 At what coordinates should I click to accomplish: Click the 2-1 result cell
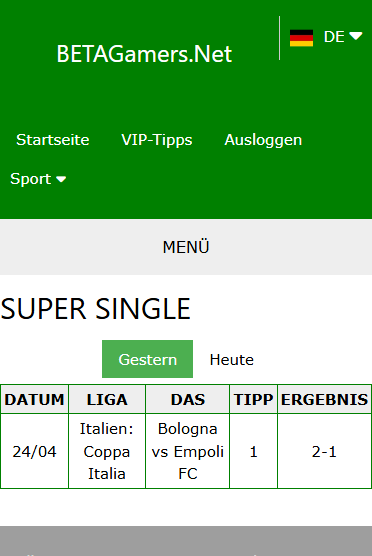coord(324,451)
